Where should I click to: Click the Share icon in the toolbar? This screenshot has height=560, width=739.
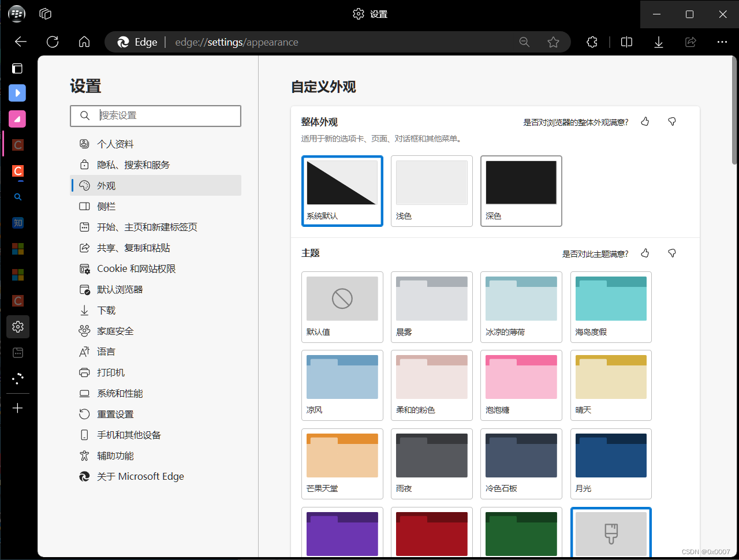click(691, 42)
